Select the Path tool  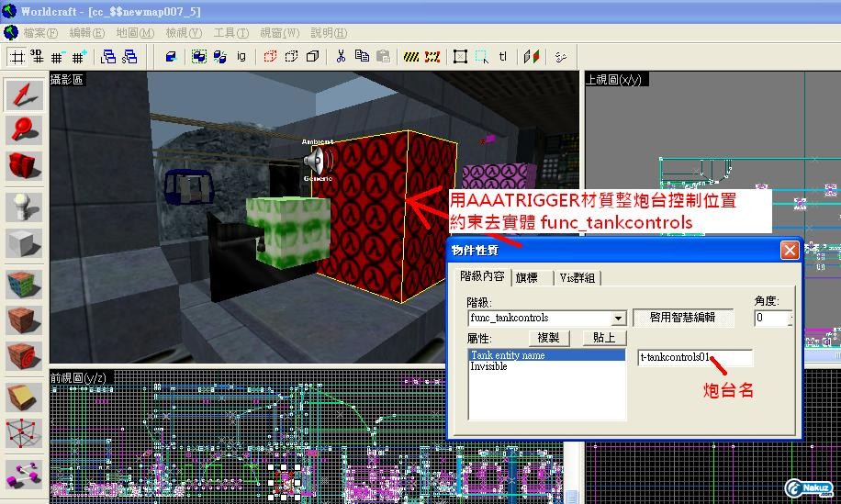tap(24, 475)
